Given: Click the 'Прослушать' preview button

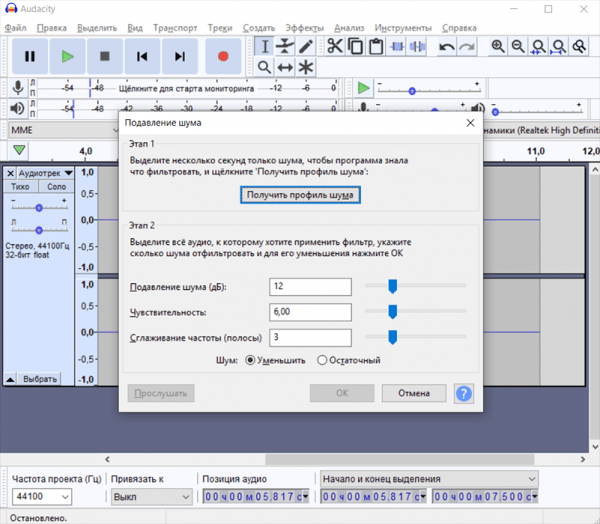Looking at the screenshot, I should (x=161, y=393).
